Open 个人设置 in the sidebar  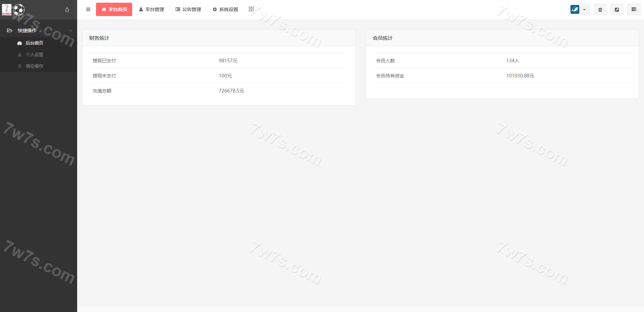coord(34,55)
